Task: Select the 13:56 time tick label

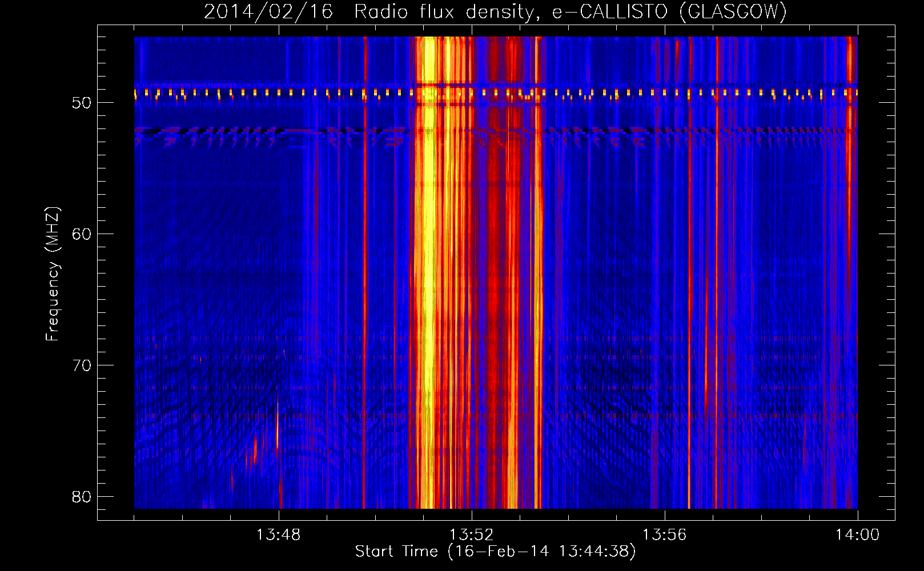Action: click(x=664, y=535)
